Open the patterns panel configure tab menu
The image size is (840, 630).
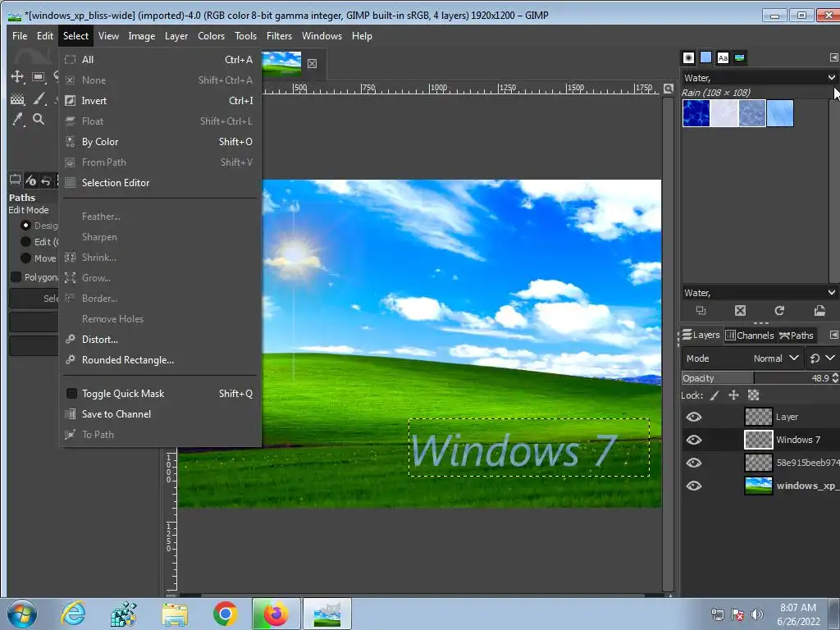(833, 57)
